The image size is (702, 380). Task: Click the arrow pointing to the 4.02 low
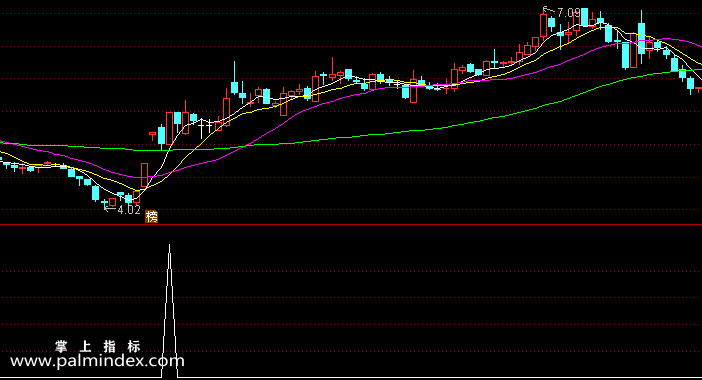[x=110, y=208]
